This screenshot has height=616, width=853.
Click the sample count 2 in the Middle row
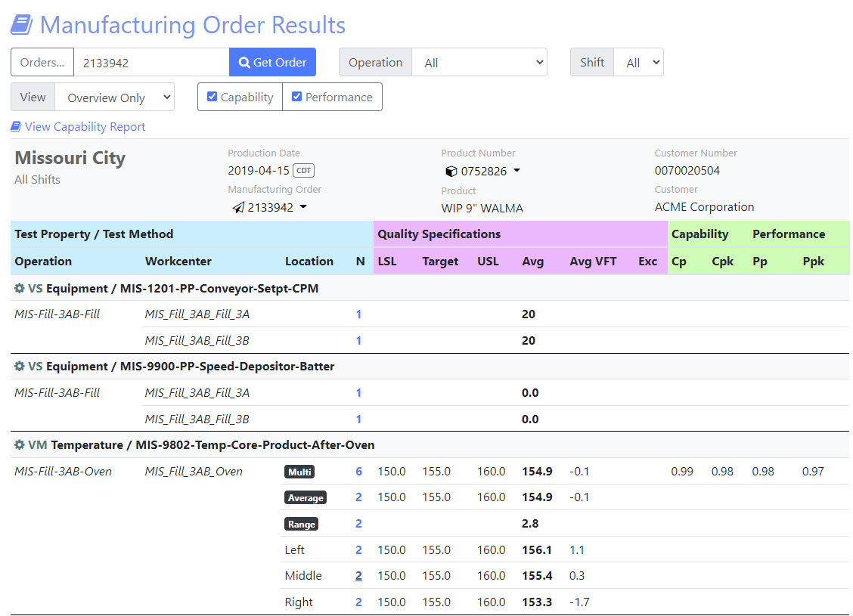(359, 576)
